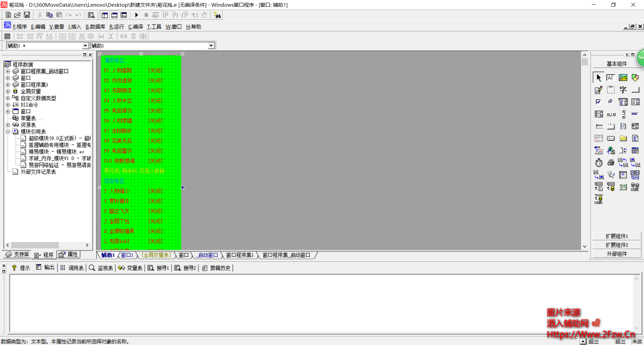Open the C.编译 menu

pos(135,27)
